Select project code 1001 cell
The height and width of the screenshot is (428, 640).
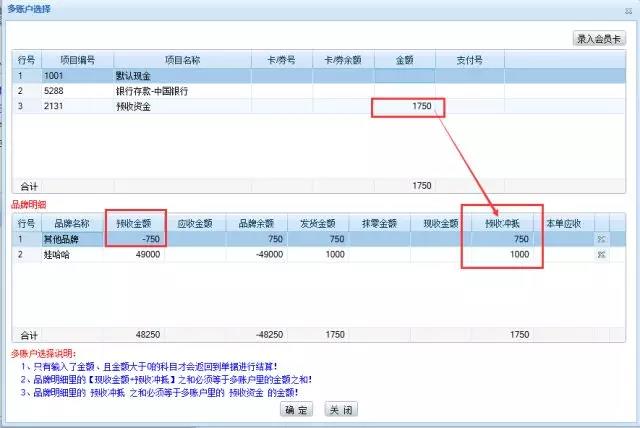[x=77, y=76]
